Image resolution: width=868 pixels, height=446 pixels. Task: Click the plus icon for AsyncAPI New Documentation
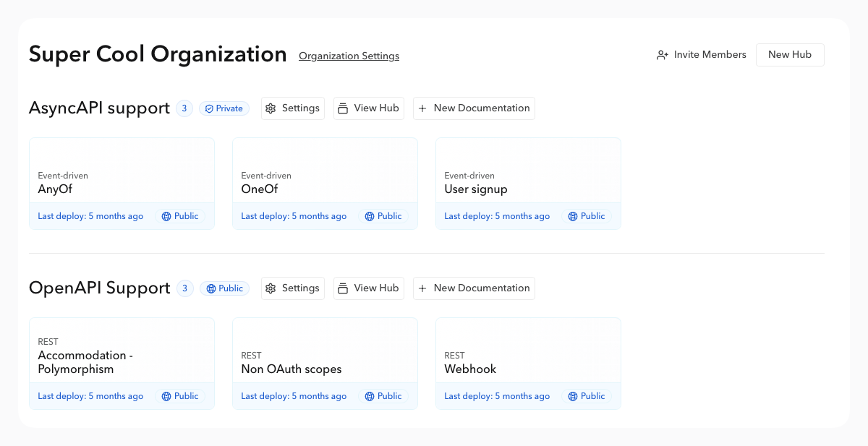tap(422, 108)
